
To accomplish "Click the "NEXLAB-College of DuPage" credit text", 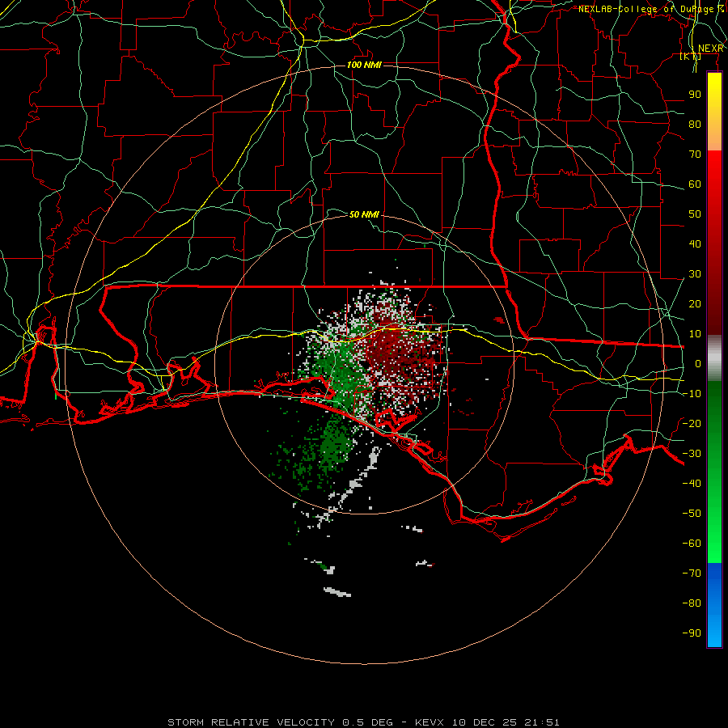I will [x=645, y=9].
